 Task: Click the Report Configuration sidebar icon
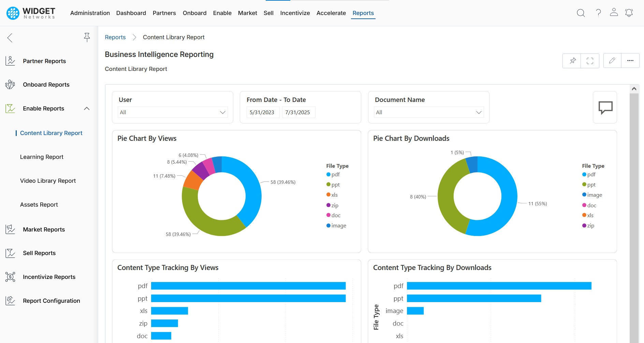pyautogui.click(x=10, y=301)
